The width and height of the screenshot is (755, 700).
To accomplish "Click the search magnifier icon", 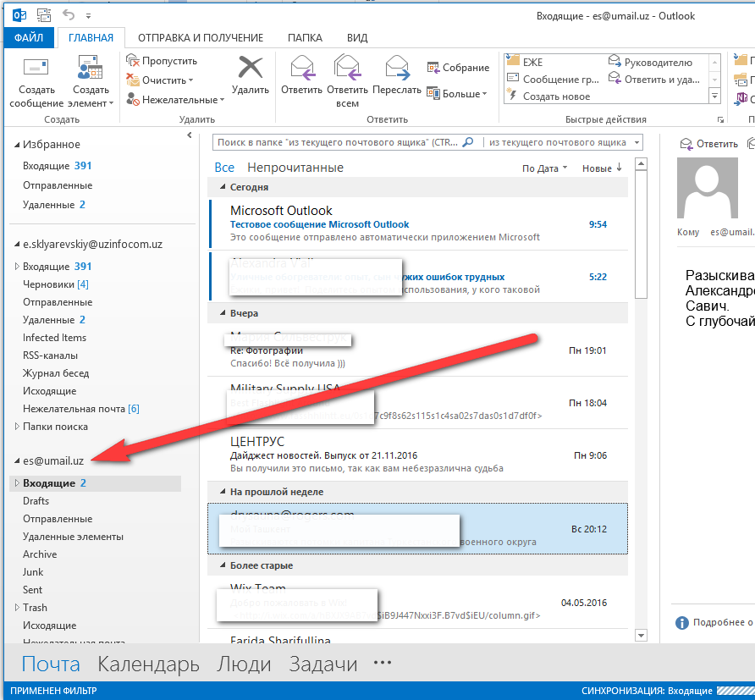I will 467,142.
